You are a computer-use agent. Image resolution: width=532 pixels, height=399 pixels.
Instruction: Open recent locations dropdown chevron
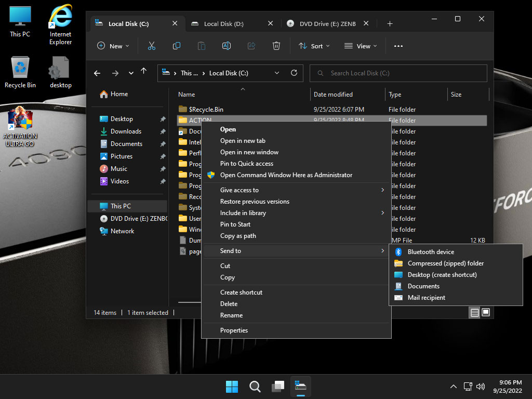[131, 73]
